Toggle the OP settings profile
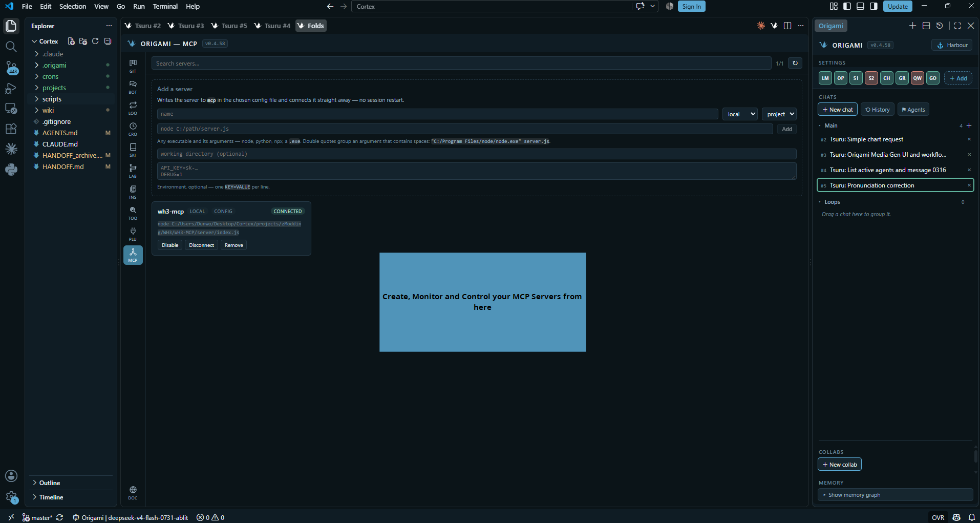Viewport: 980px width, 523px height. [x=841, y=78]
